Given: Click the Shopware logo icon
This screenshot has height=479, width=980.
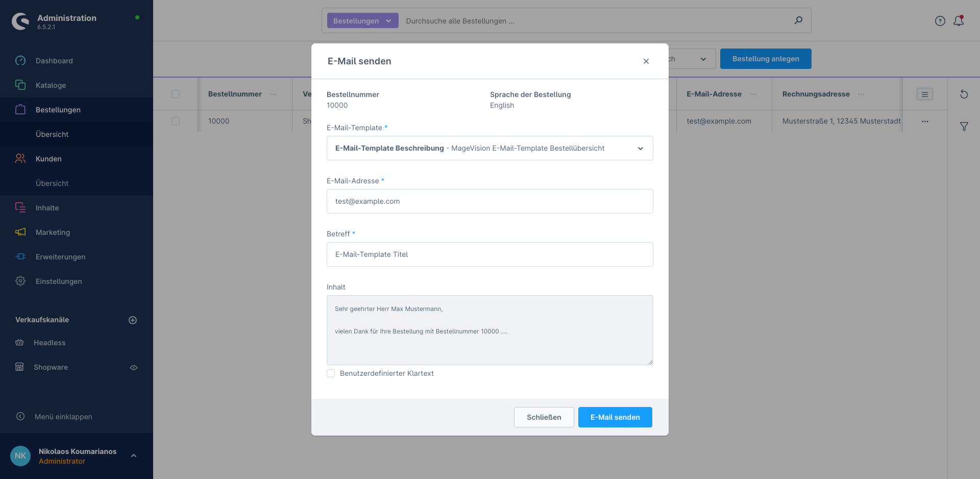Looking at the screenshot, I should 20,21.
